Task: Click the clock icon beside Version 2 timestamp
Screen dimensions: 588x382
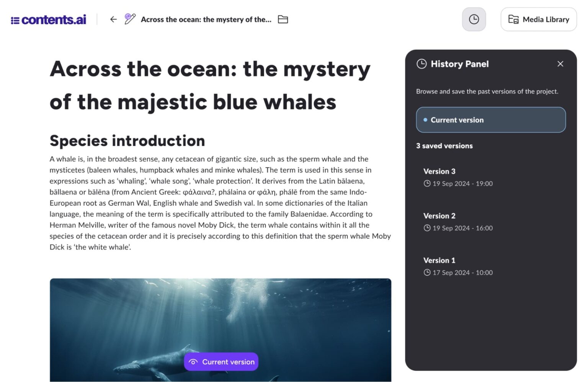Action: [x=426, y=228]
